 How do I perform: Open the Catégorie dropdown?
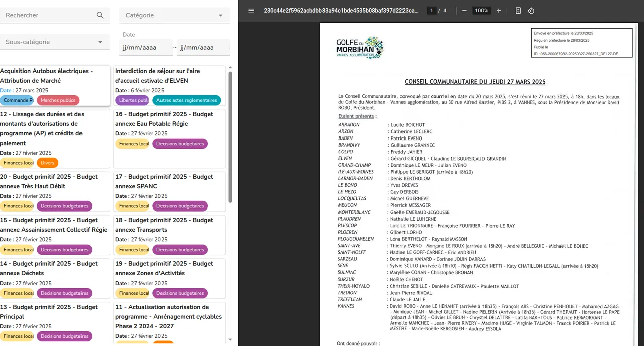175,15
